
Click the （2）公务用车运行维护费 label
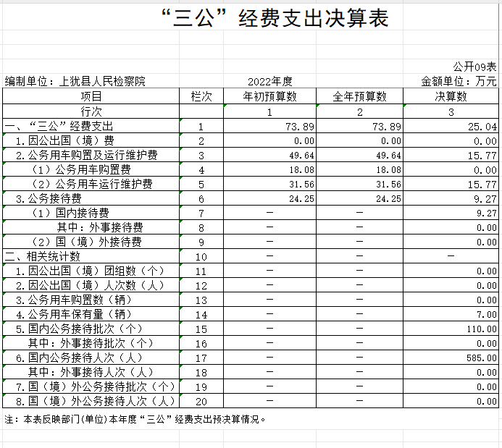click(x=91, y=184)
